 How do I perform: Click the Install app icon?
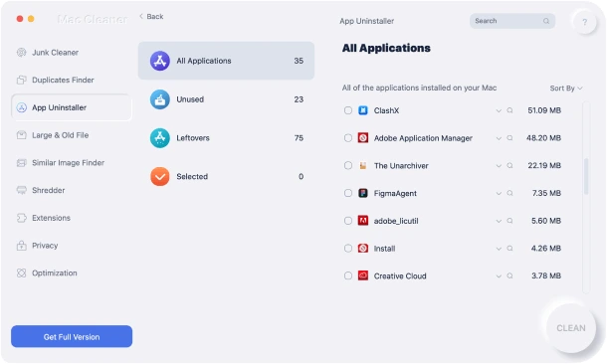(x=363, y=249)
